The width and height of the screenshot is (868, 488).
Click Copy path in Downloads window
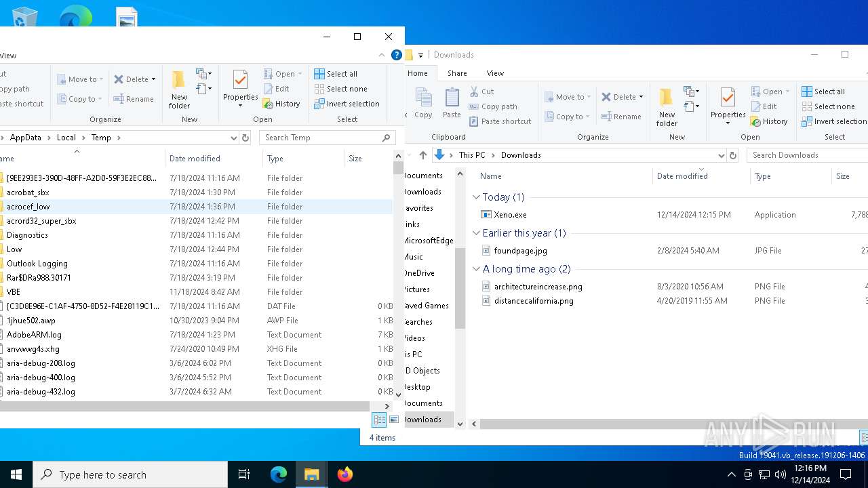click(x=493, y=106)
